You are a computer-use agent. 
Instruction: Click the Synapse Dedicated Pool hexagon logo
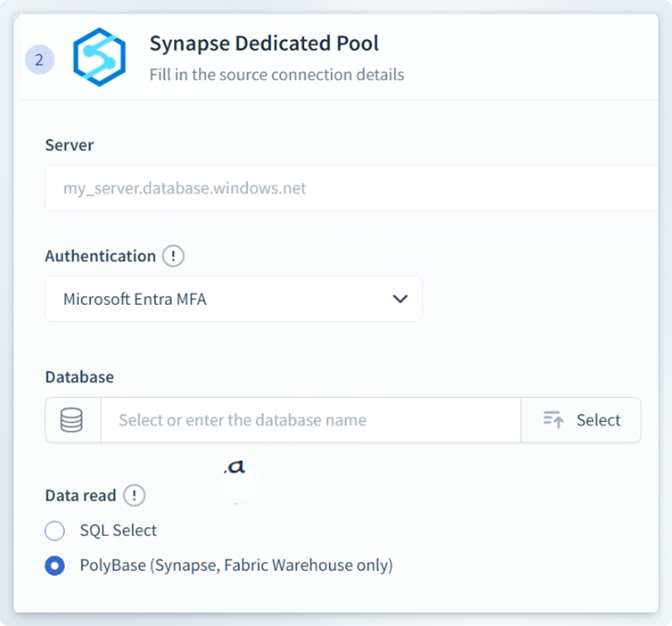click(99, 57)
